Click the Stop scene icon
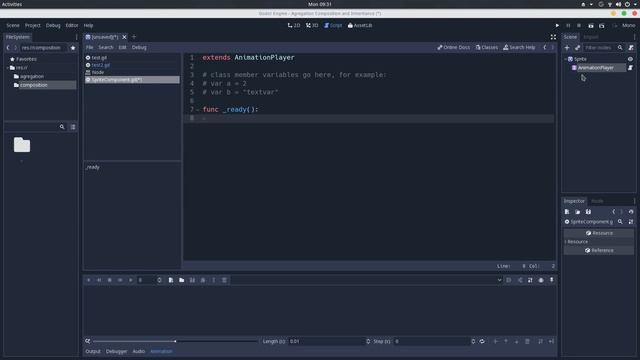The height and width of the screenshot is (360, 640). [x=579, y=25]
